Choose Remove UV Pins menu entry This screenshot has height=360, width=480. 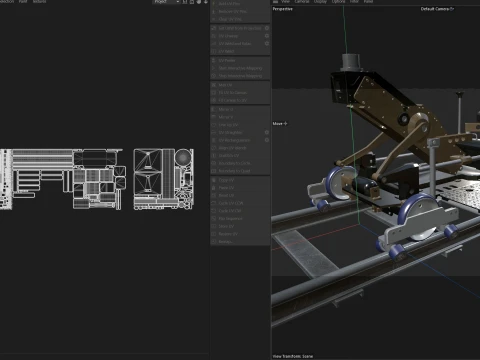[x=240, y=11]
